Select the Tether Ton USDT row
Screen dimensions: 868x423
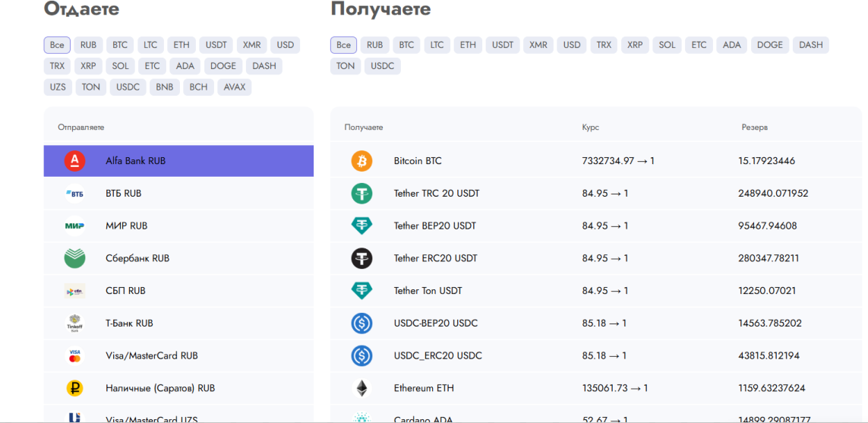click(x=428, y=291)
